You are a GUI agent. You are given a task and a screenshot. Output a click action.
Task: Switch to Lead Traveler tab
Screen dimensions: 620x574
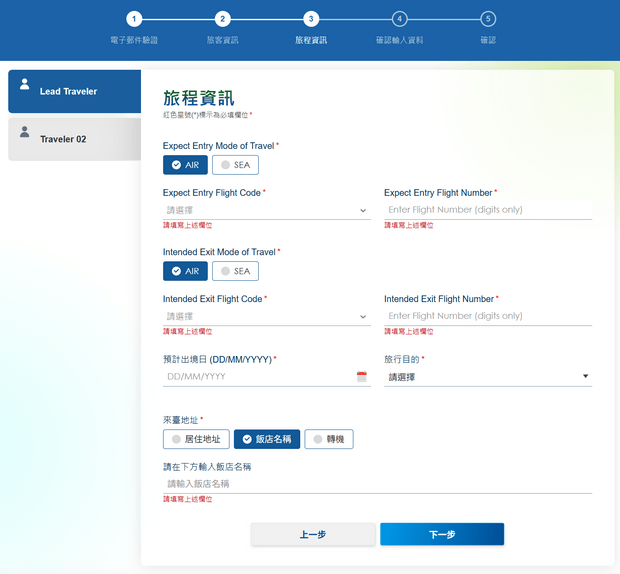(74, 91)
